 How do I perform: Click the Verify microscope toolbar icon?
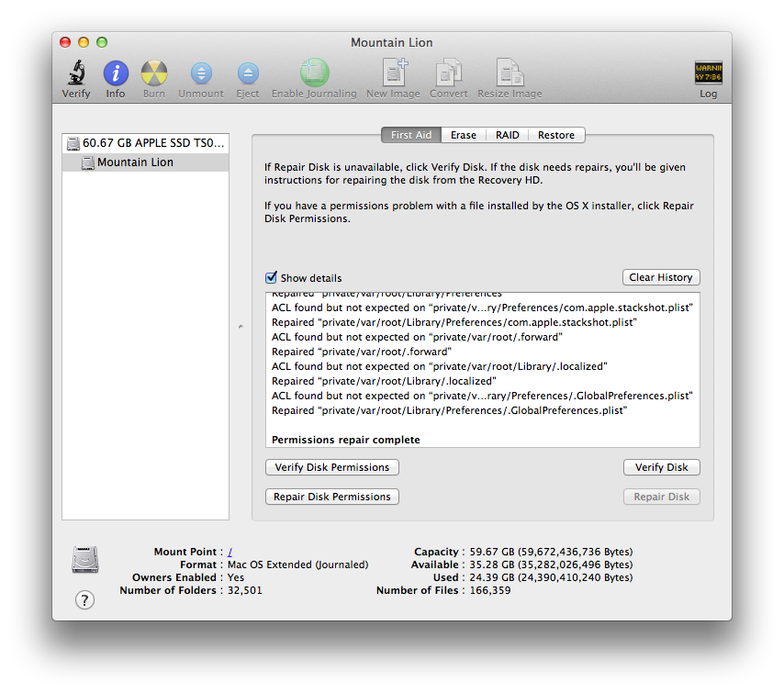pyautogui.click(x=76, y=73)
